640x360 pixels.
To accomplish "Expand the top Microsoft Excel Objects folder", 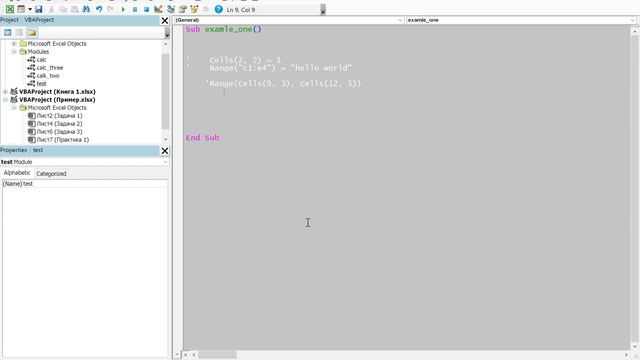I will click(14, 44).
